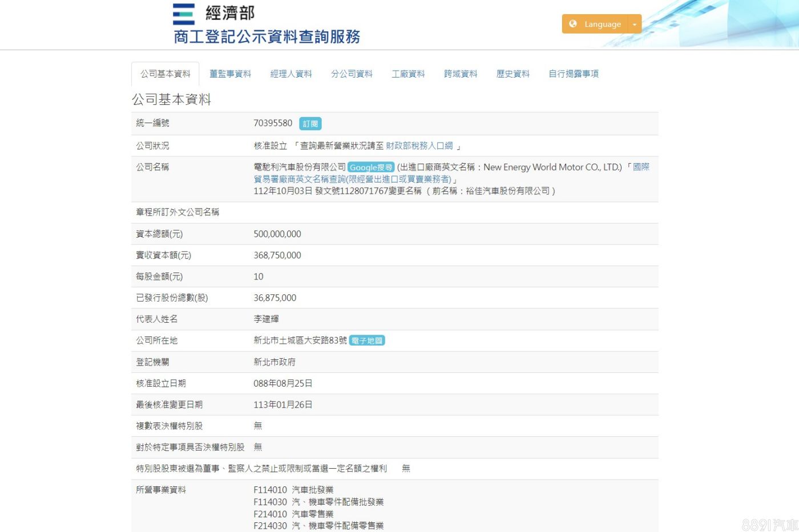Follow the 財政部稅務入口網 link
Image resolution: width=799 pixels, height=532 pixels.
click(419, 146)
